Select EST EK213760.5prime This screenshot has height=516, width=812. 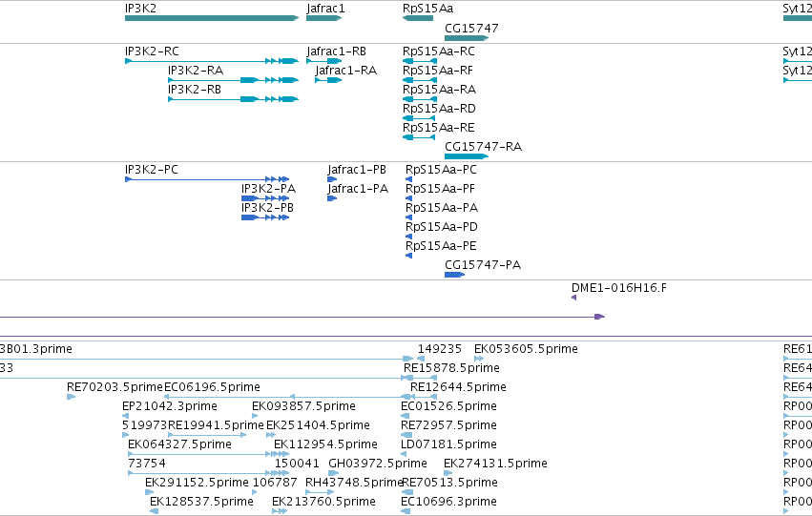(x=280, y=511)
